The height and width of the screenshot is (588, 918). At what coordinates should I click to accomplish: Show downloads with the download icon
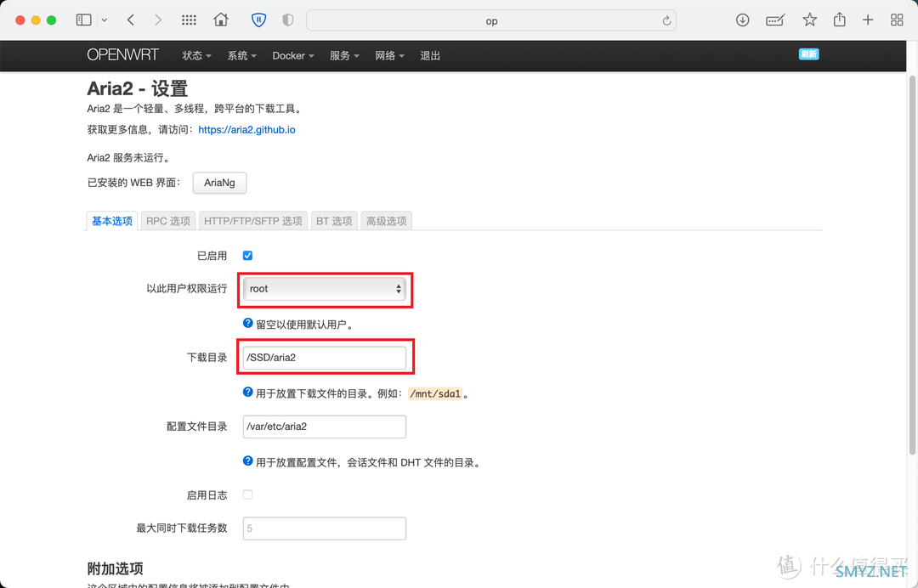click(742, 20)
